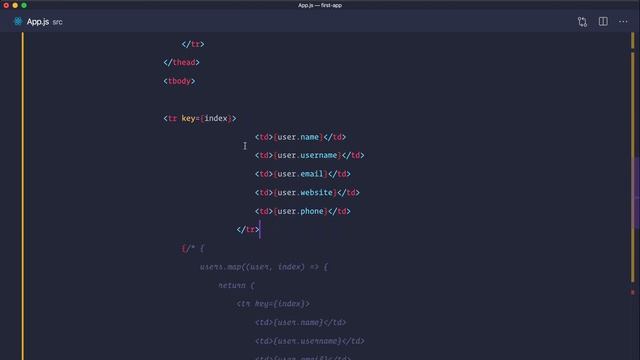Screen dimensions: 640x360
Task: Click the commented <tr key={index}> line
Action: [x=273, y=304]
